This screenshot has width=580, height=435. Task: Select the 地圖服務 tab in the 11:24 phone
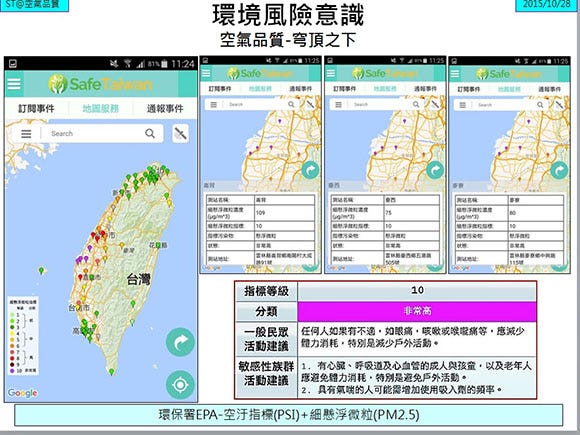[x=101, y=108]
